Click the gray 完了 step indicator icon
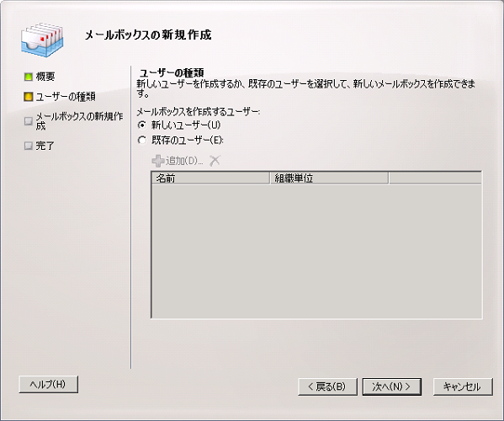504x421 pixels. [29, 146]
